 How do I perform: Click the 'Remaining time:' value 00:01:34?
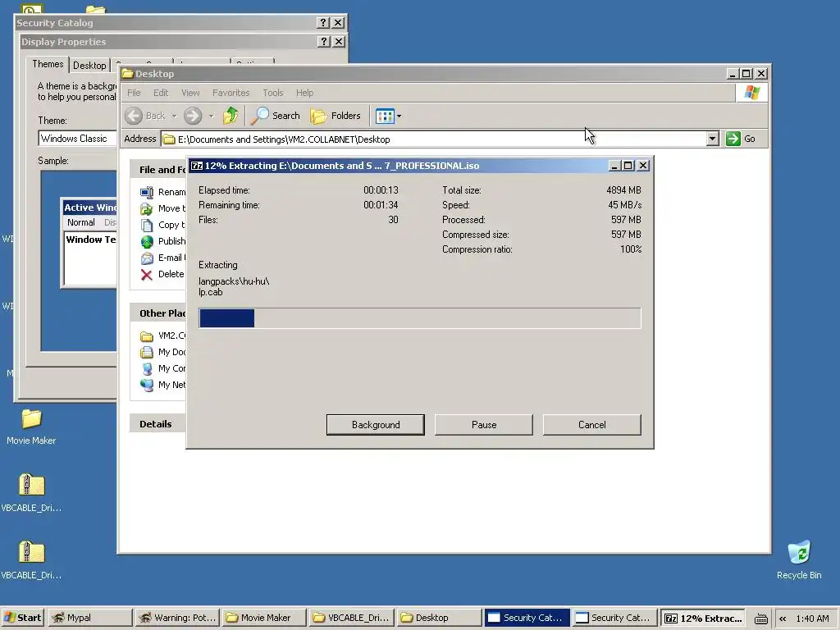click(381, 204)
